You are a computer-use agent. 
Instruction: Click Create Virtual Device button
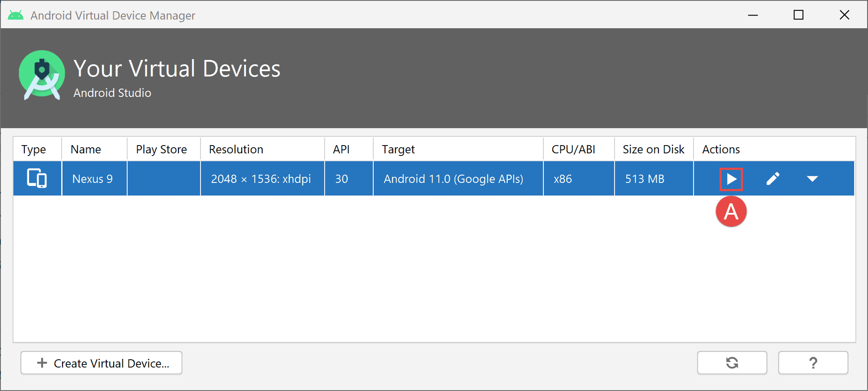(102, 363)
